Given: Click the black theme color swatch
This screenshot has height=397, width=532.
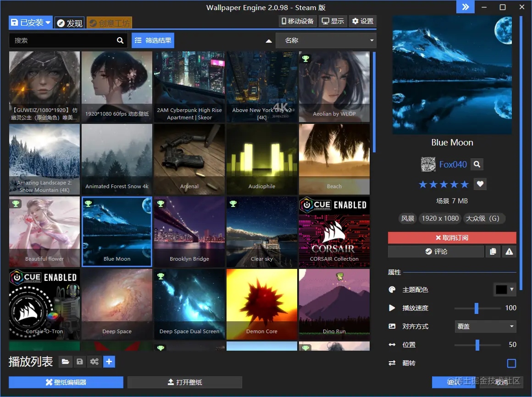Looking at the screenshot, I should (x=501, y=289).
